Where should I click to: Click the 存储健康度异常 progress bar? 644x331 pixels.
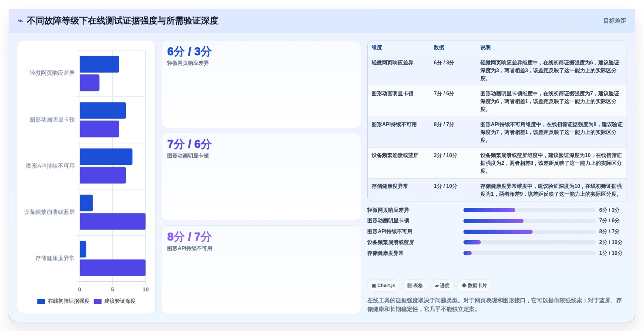tap(530, 253)
